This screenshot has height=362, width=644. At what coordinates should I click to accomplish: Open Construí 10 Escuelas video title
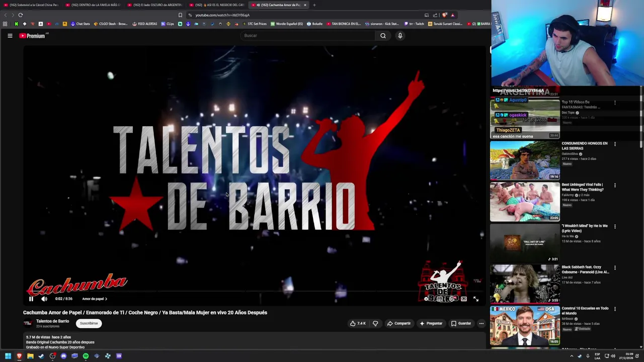click(x=585, y=311)
